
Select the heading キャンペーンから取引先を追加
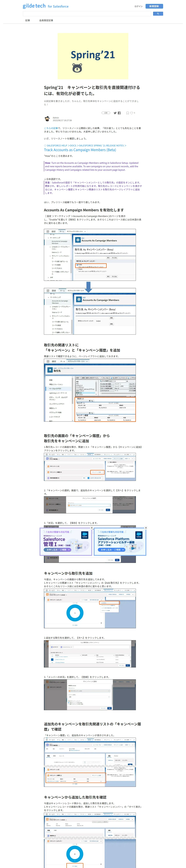(68, 573)
